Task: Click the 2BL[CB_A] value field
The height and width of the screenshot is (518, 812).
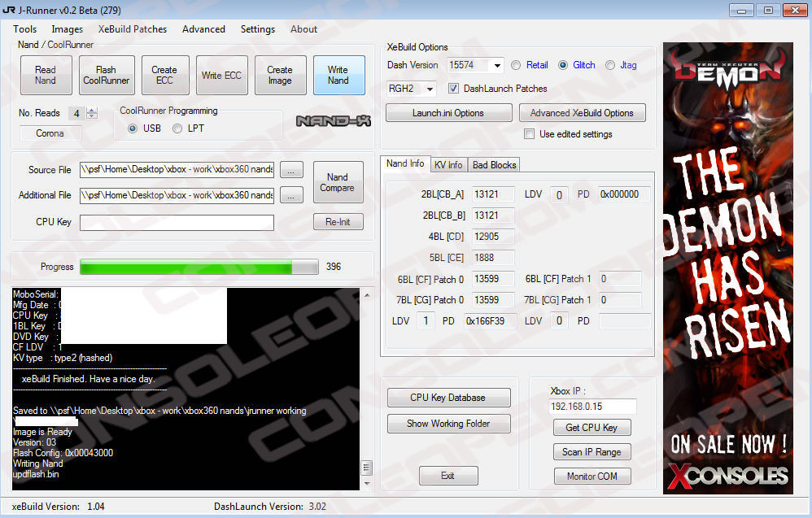Action: 493,194
